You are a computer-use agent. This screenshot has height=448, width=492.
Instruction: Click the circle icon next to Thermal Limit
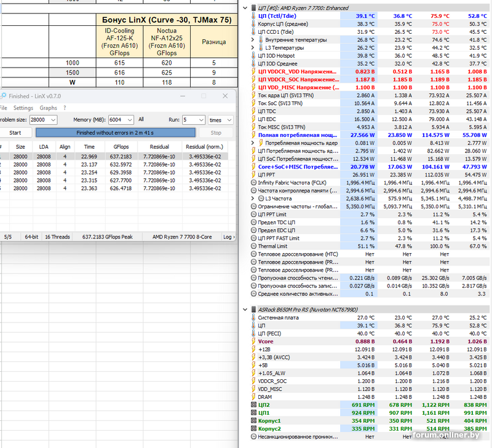tap(254, 246)
